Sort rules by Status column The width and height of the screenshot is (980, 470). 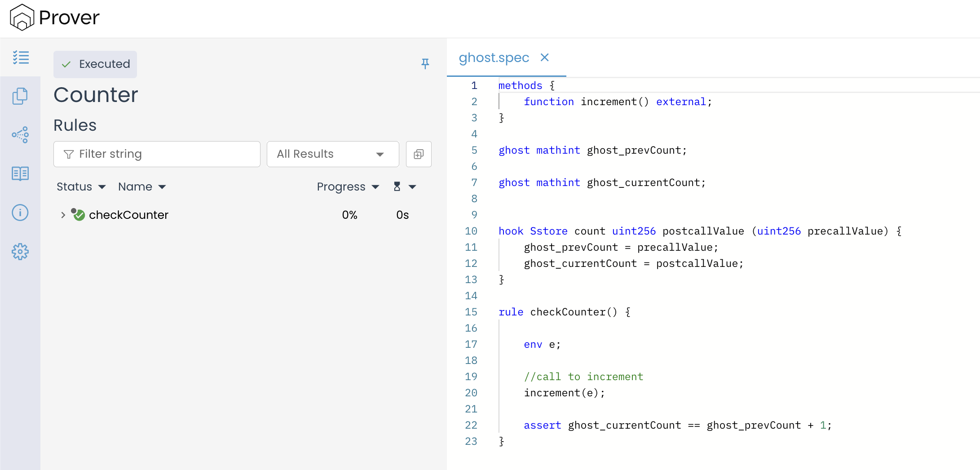81,187
